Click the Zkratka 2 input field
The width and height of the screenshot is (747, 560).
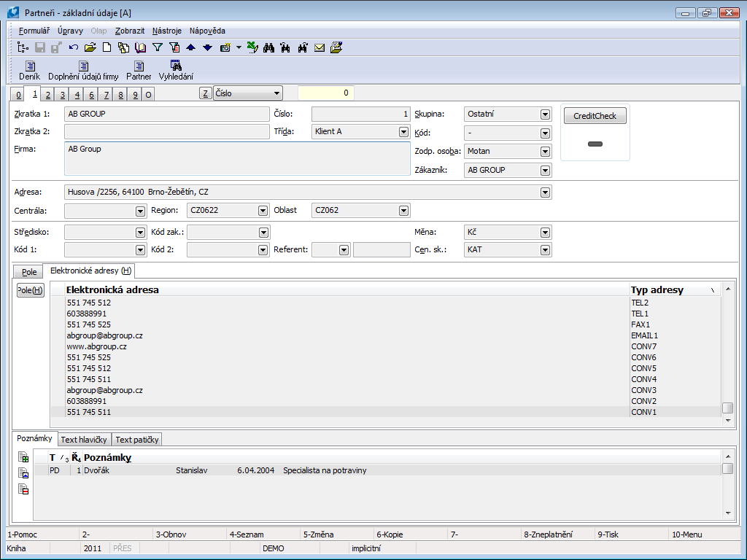pos(166,132)
